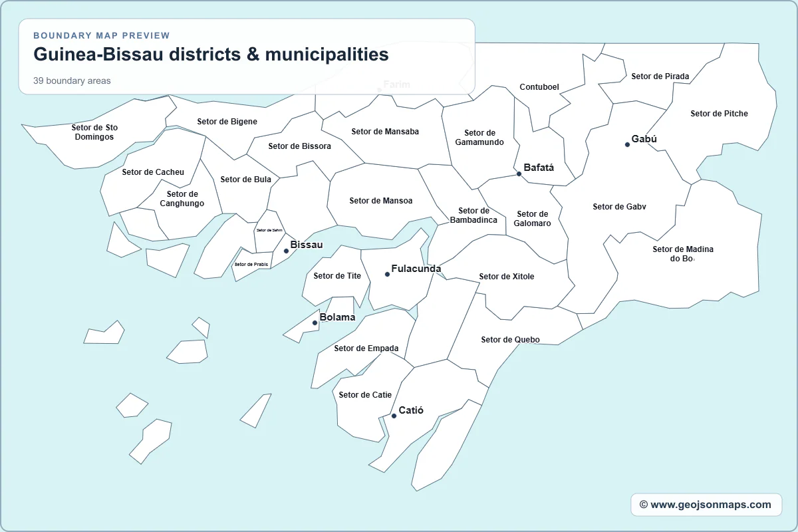This screenshot has width=798, height=532.
Task: Click the 'BOUNDARY MAP PREVIEW' heading
Action: (102, 36)
